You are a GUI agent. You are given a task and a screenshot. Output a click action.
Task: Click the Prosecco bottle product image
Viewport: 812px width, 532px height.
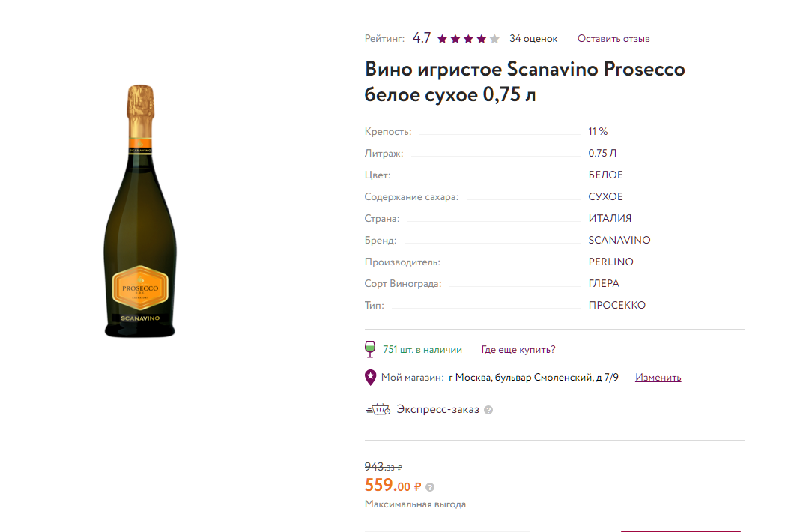point(140,212)
